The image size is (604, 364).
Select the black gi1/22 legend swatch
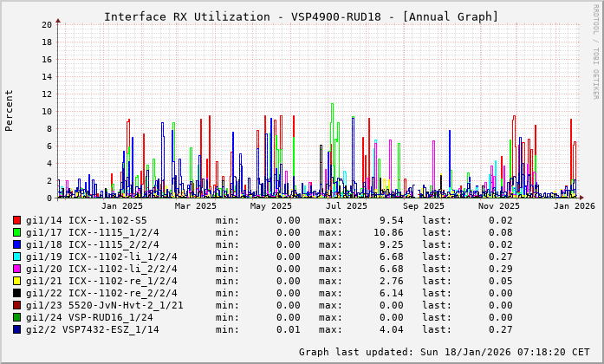coord(17,293)
